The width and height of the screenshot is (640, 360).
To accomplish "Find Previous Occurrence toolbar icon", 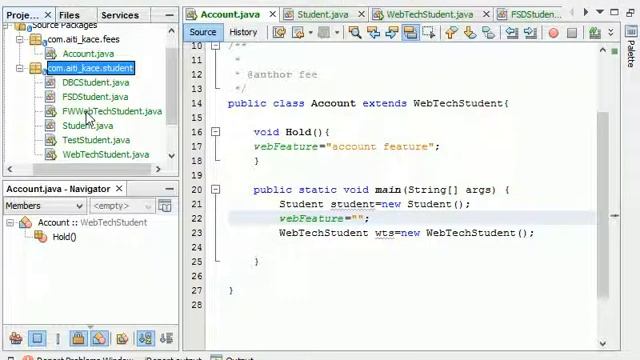I will pos(373,32).
